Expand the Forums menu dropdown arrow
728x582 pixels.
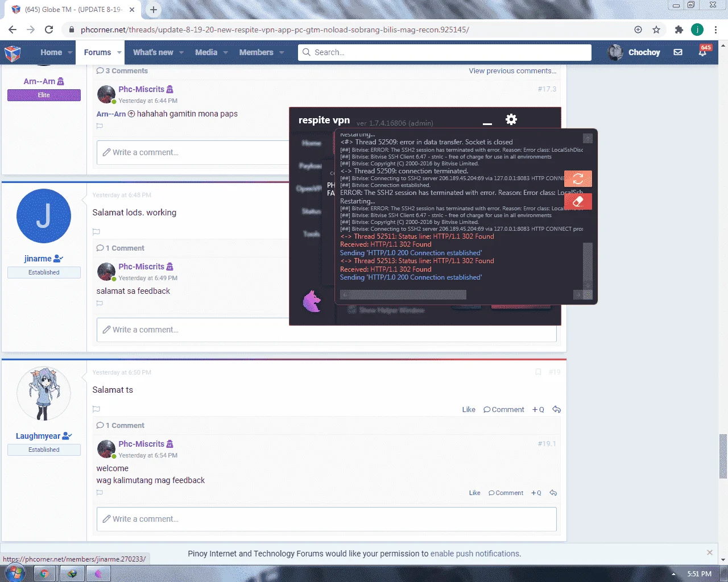pyautogui.click(x=119, y=52)
